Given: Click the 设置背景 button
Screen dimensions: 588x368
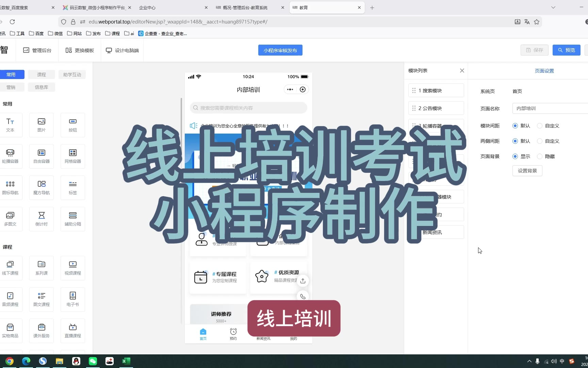Looking at the screenshot, I should [527, 171].
